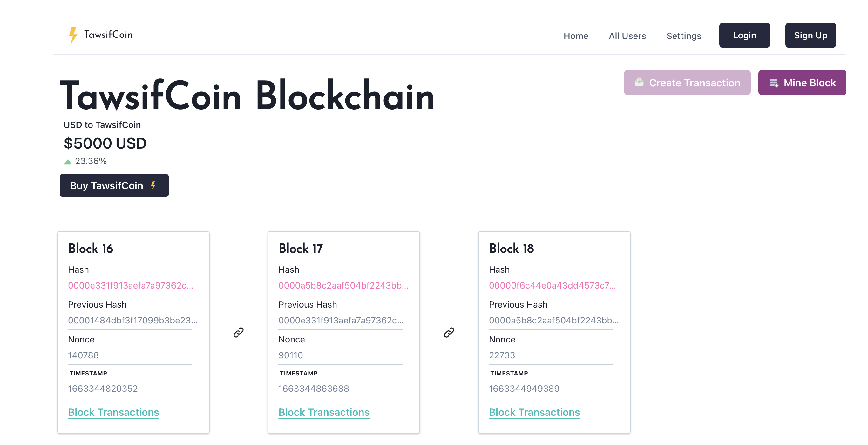Click the Sign Up button
Screen dimensions: 868x445
[810, 35]
